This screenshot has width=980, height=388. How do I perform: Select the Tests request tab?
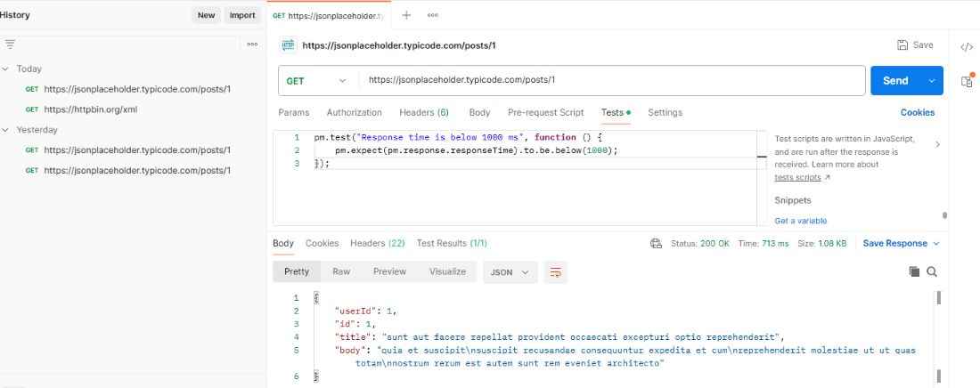coord(616,112)
